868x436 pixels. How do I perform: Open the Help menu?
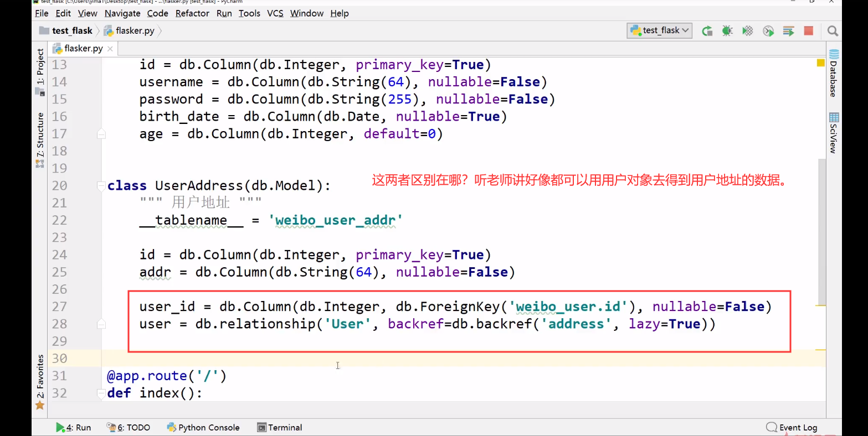tap(340, 13)
